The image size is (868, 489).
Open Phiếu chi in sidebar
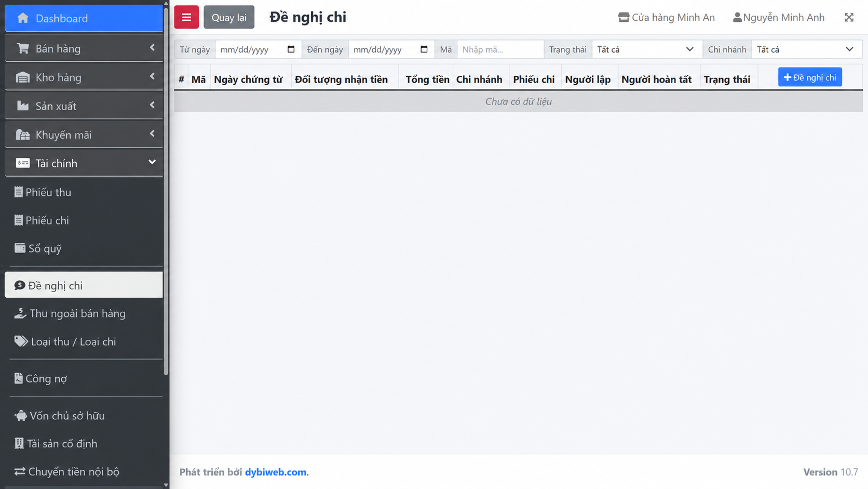tap(84, 220)
